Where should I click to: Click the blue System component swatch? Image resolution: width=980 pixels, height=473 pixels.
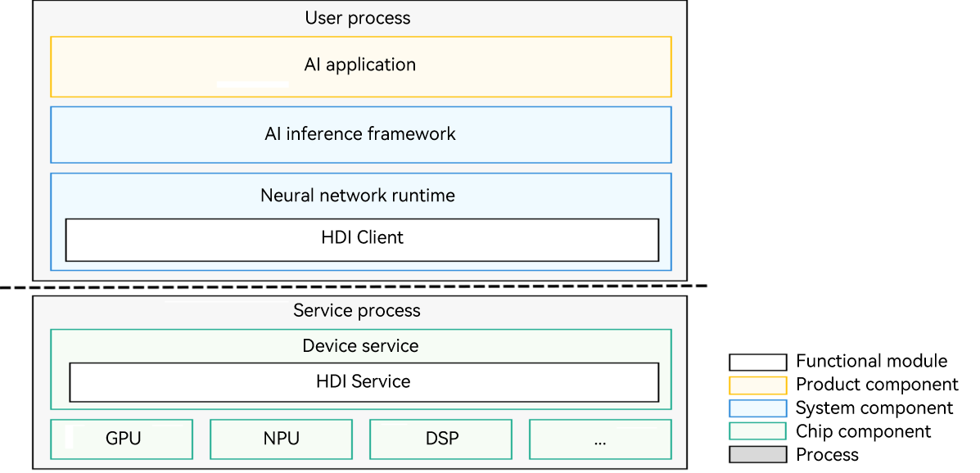[757, 408]
